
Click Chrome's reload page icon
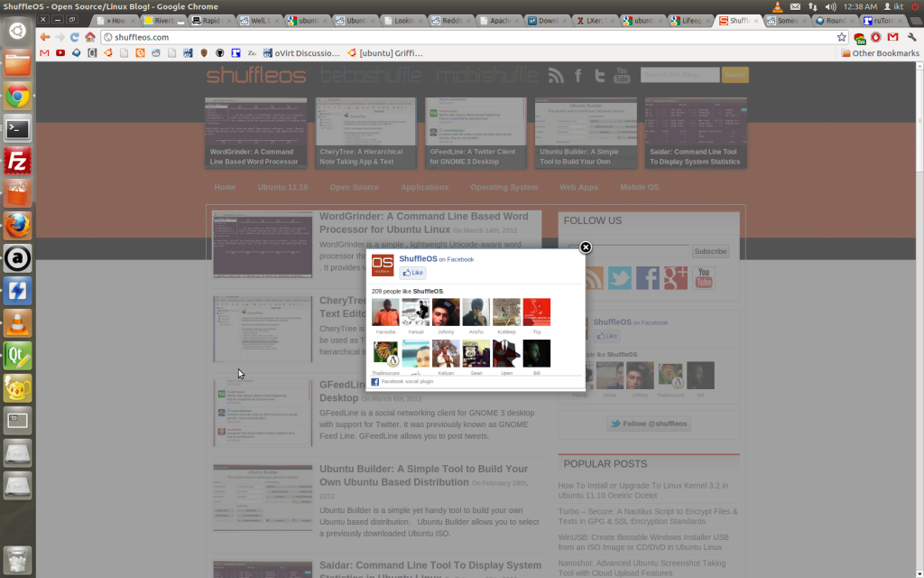coord(75,37)
